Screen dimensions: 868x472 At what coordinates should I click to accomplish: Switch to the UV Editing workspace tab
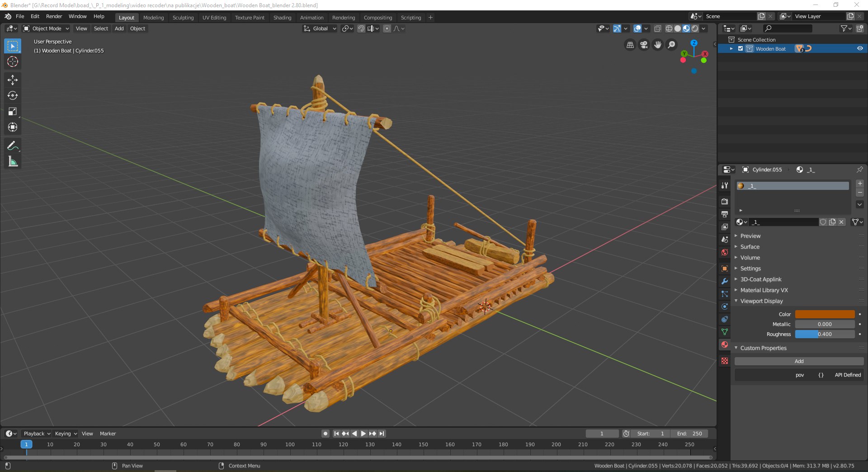coord(214,18)
